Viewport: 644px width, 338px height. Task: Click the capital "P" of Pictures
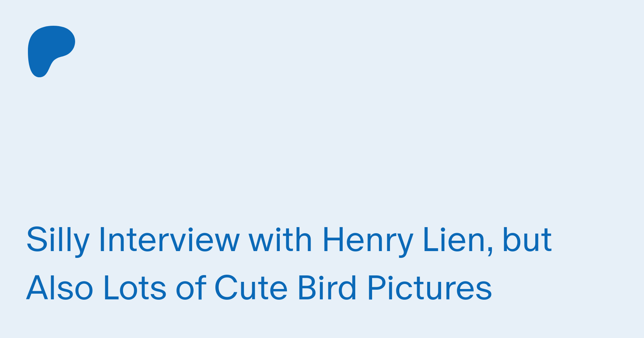click(377, 288)
